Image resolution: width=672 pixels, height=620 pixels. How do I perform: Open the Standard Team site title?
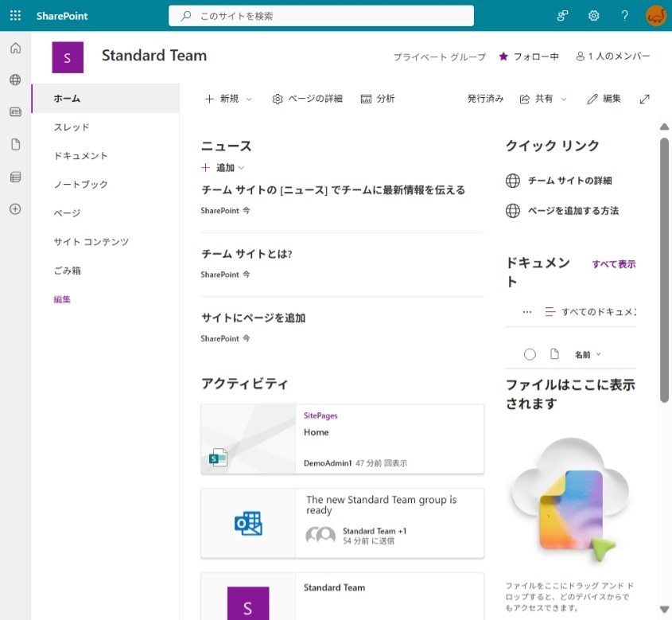(x=154, y=55)
